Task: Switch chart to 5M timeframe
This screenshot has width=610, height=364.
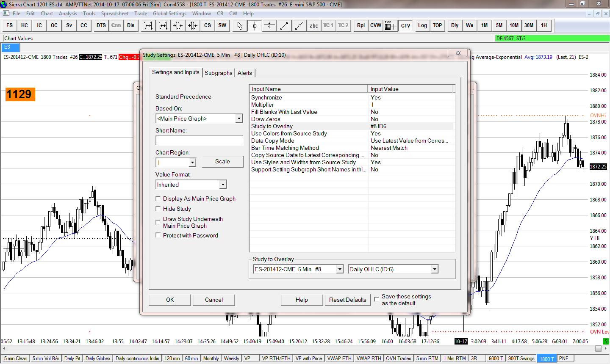Action: [x=499, y=25]
